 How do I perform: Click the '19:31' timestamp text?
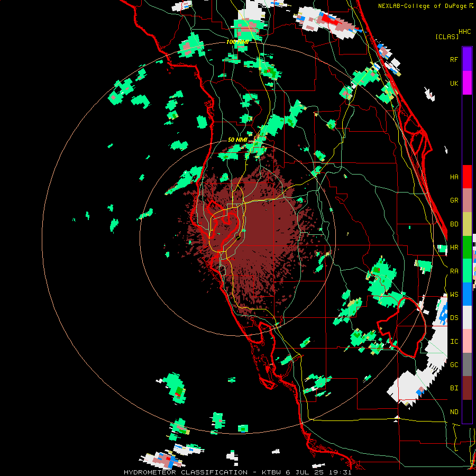tap(341, 472)
